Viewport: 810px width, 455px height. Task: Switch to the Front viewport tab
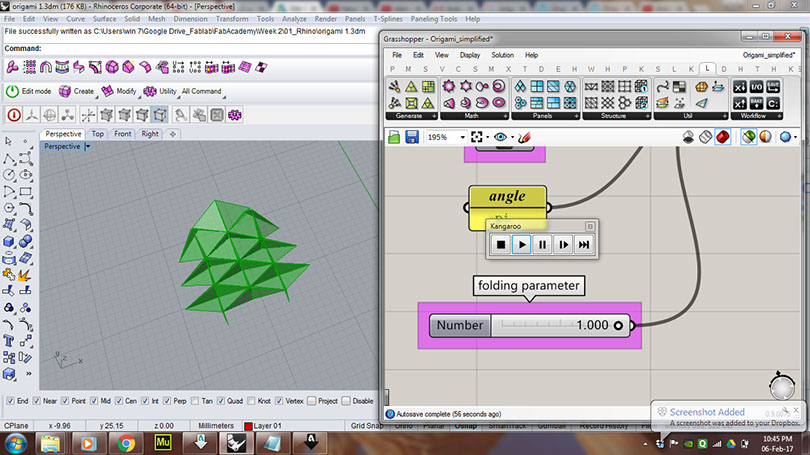(x=122, y=134)
